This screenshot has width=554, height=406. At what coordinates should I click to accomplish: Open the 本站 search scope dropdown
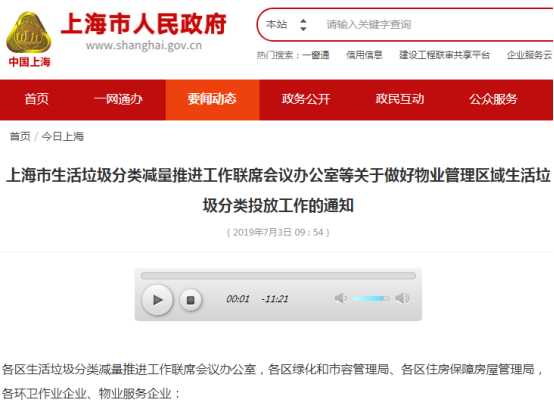(x=286, y=24)
